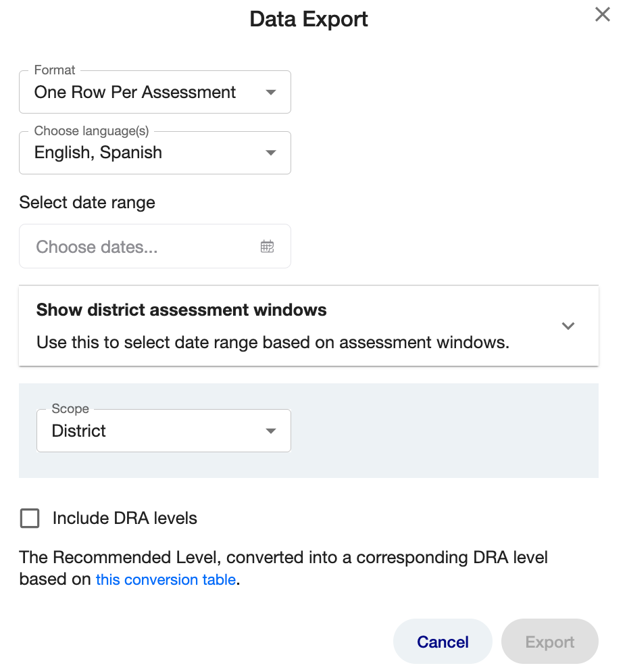Click the Cancel button

point(443,642)
